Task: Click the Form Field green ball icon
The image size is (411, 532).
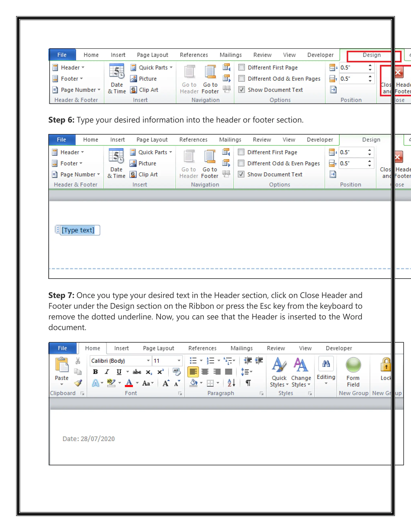Action: click(x=353, y=365)
